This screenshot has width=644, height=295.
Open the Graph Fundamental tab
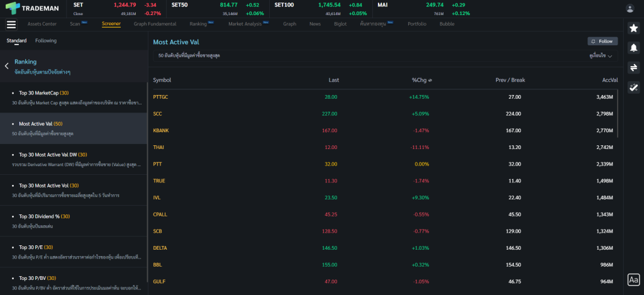[155, 24]
